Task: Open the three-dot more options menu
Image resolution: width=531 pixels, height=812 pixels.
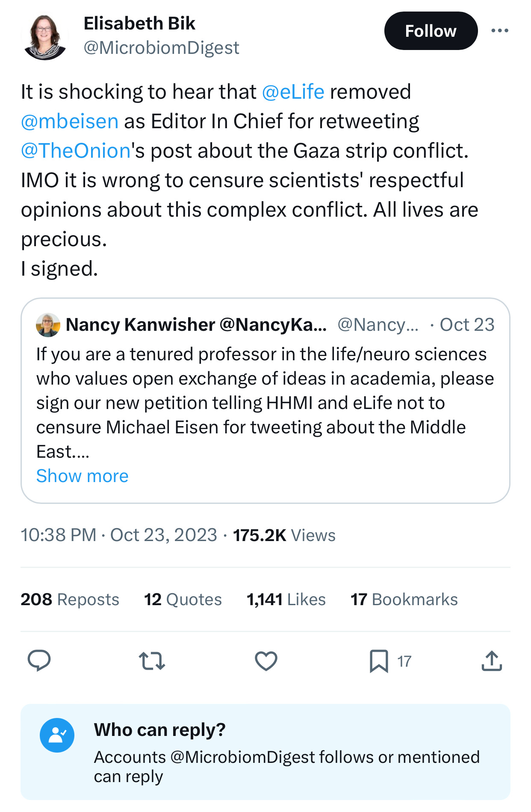Action: (500, 31)
